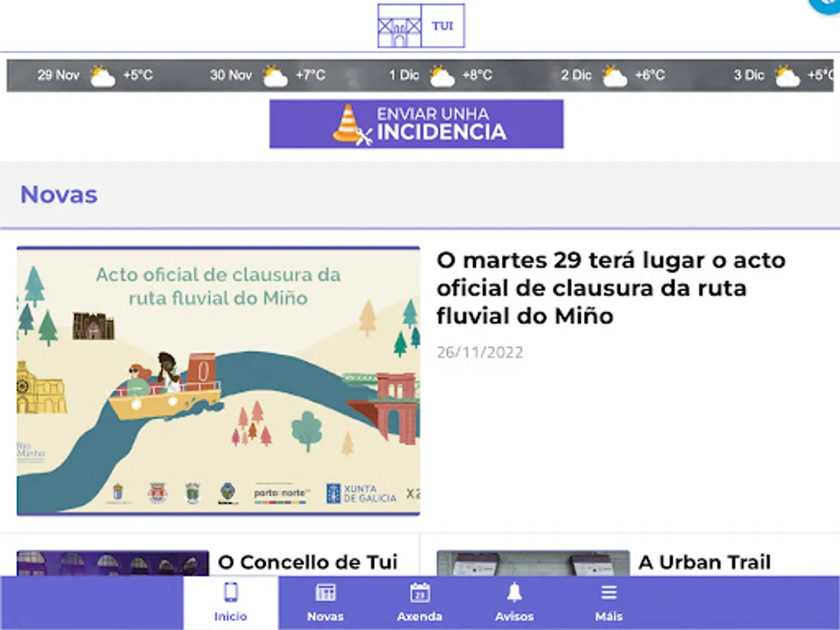Select the cloudy icon for 1 Dic
The image size is (840, 630).
(x=440, y=75)
